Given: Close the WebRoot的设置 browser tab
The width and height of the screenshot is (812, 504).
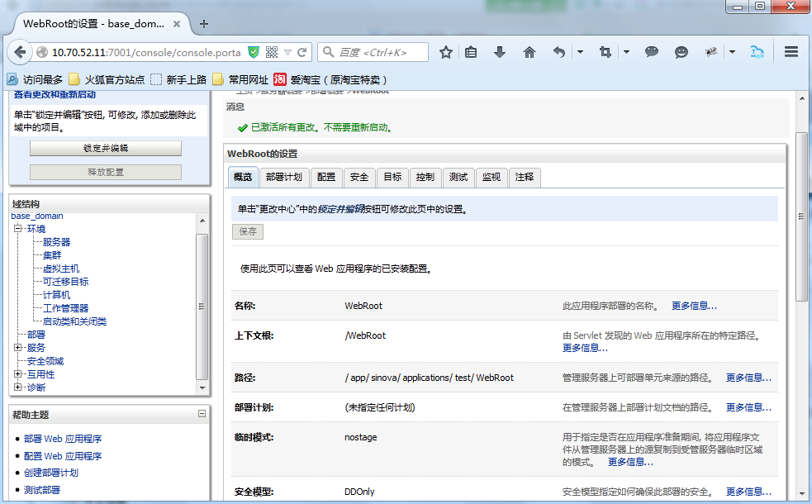Looking at the screenshot, I should click(177, 24).
